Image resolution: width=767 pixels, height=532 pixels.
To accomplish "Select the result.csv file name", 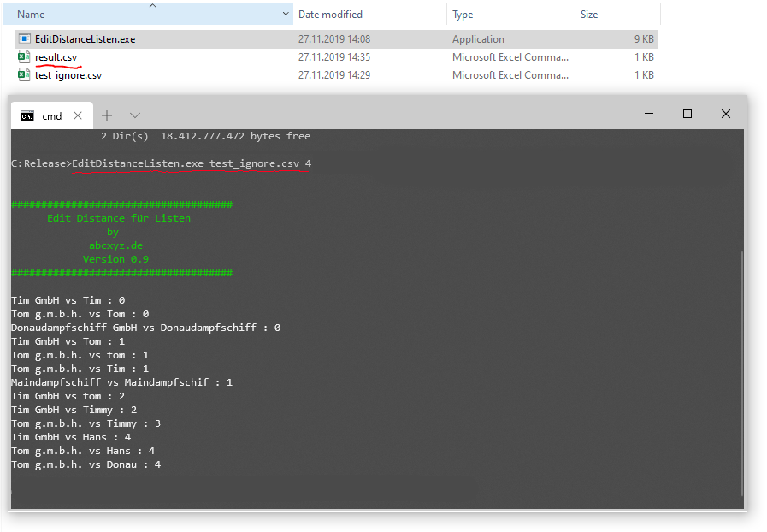I will 56,57.
